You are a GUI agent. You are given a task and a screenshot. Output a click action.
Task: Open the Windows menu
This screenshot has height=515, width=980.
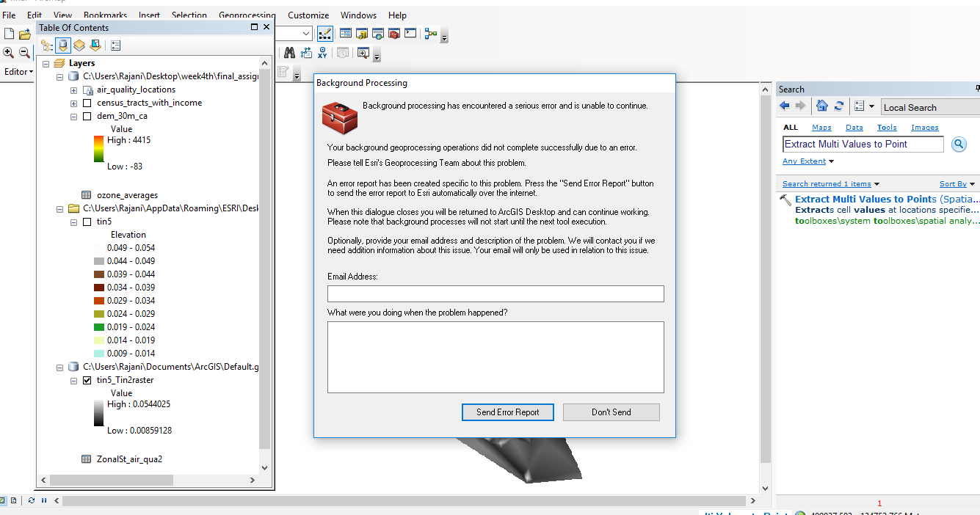point(358,15)
